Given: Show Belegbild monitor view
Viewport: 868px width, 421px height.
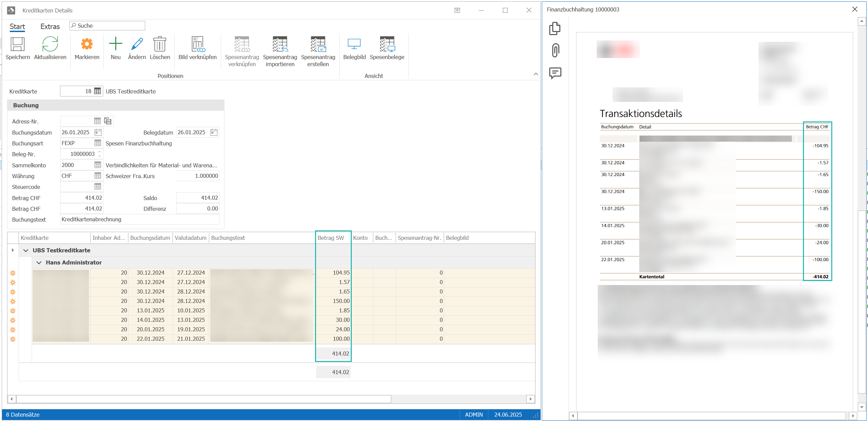Looking at the screenshot, I should pyautogui.click(x=354, y=44).
